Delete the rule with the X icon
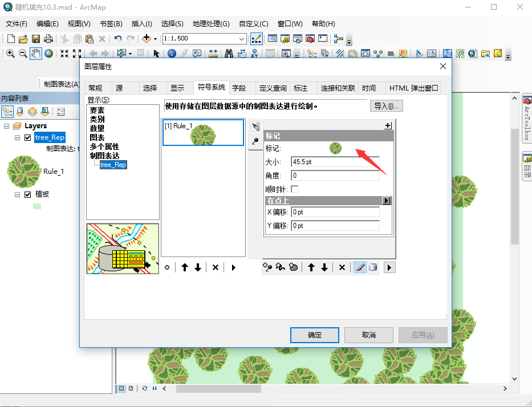Image resolution: width=532 pixels, height=407 pixels. coord(215,267)
